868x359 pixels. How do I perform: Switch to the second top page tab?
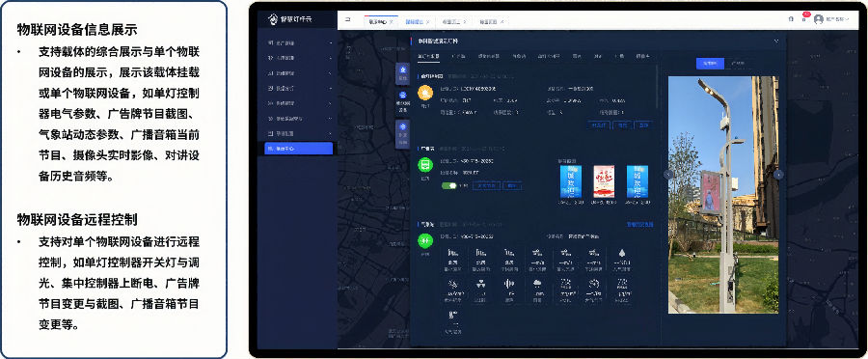(x=415, y=21)
